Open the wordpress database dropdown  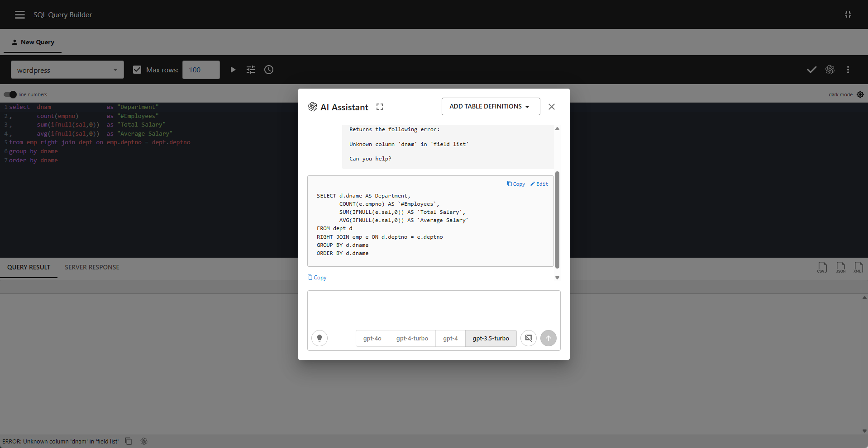67,70
